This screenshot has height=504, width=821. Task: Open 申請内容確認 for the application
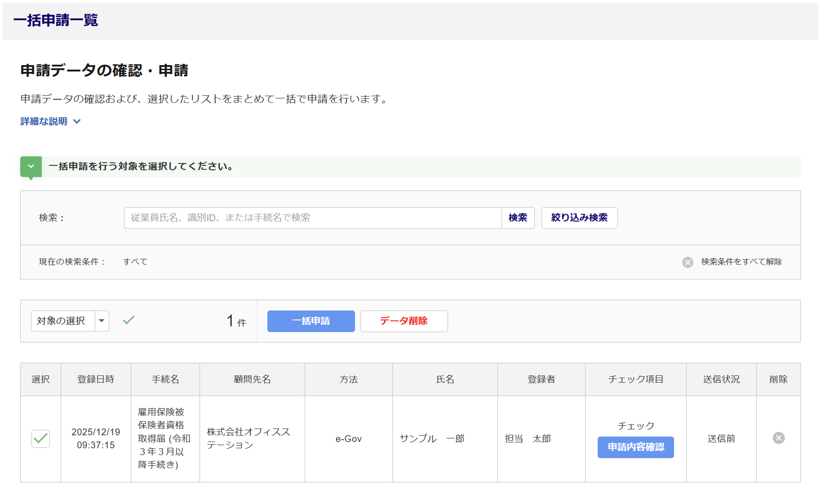click(635, 447)
